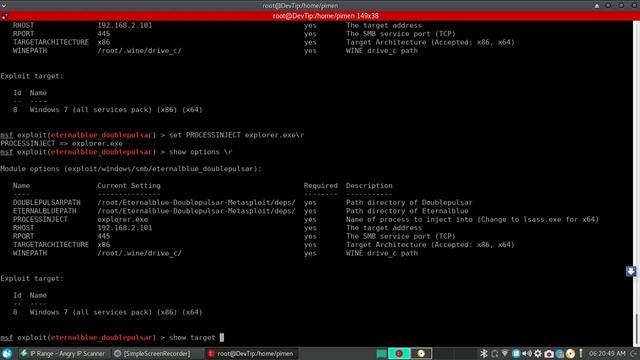Image resolution: width=640 pixels, height=360 pixels.
Task: Click the logout arrow icon after clock
Action: click(x=634, y=353)
